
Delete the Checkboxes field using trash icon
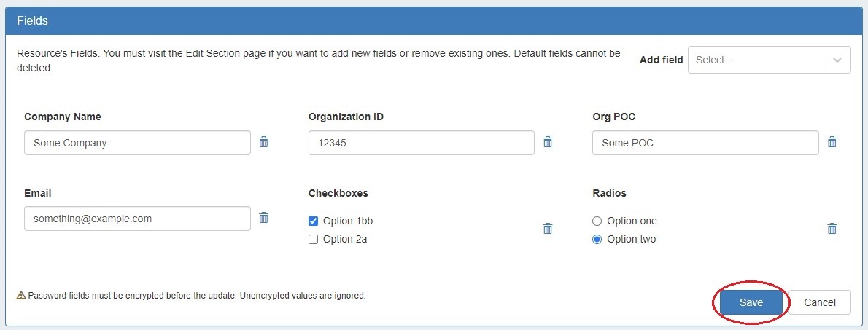548,229
